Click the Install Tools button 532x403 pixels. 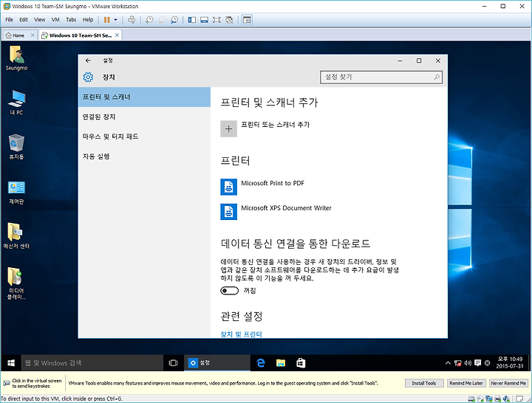(x=424, y=383)
